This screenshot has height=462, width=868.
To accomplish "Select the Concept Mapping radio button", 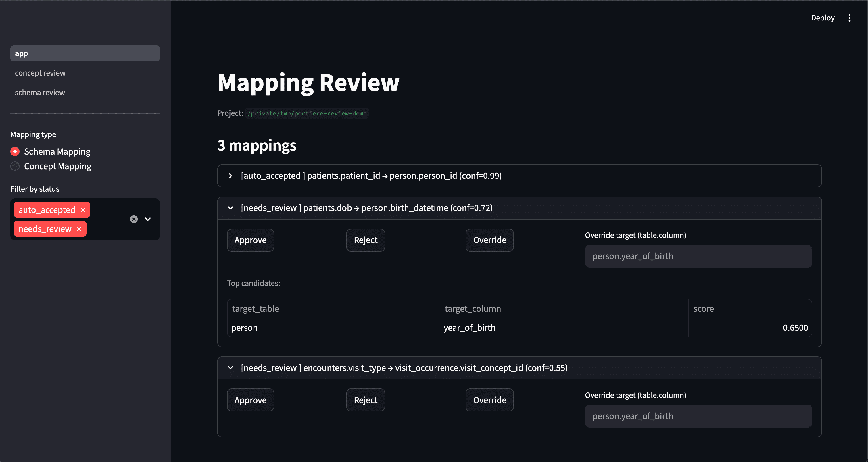I will 15,166.
